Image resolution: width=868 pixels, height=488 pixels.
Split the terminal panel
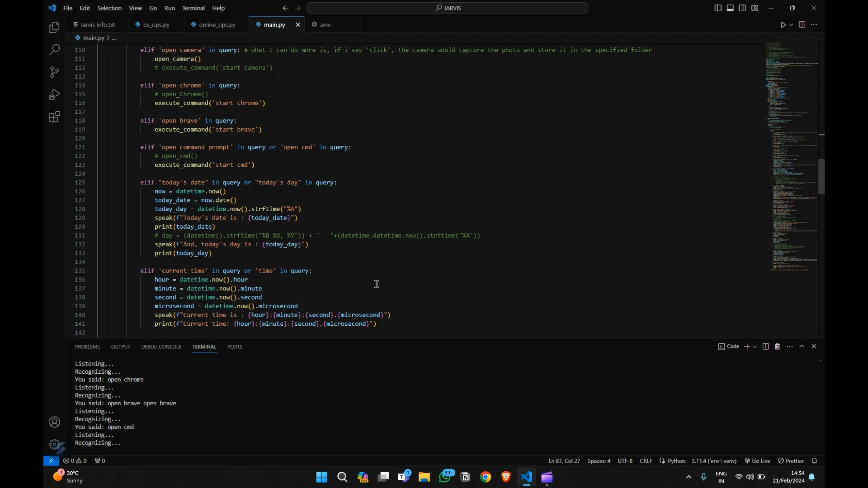(x=765, y=347)
